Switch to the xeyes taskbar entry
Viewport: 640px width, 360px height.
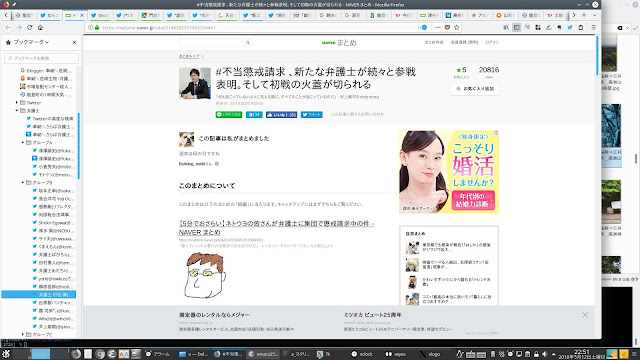[x=396, y=354]
